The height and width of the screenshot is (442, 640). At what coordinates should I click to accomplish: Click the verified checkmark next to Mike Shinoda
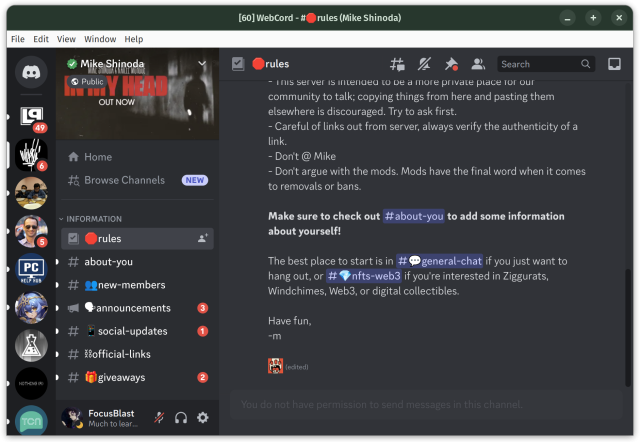(72, 64)
